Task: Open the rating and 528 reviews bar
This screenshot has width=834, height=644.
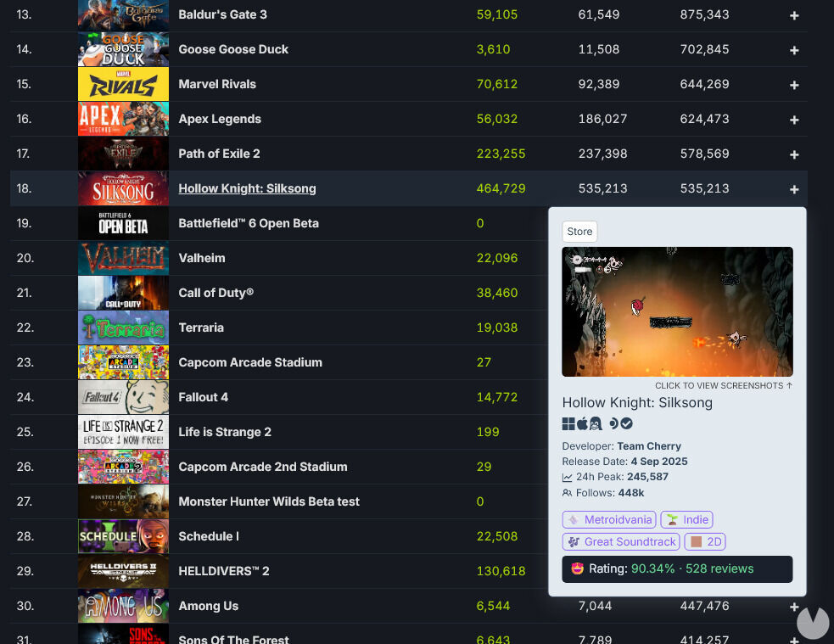Action: (x=677, y=568)
